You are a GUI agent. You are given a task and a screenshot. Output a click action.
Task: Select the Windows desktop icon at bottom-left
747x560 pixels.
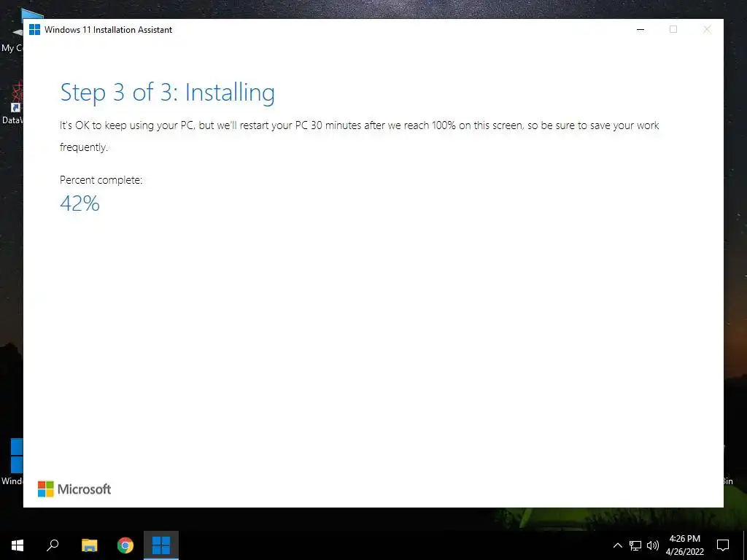(13, 461)
